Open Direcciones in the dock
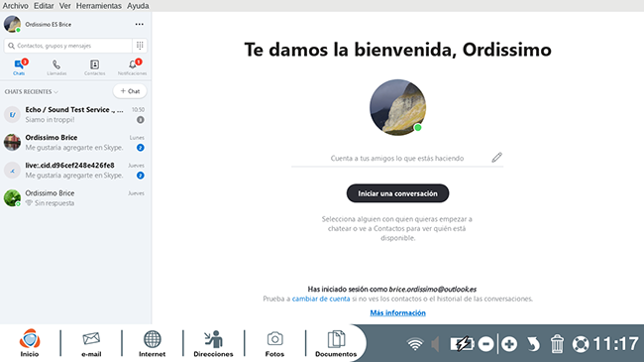This screenshot has width=644, height=362. click(213, 343)
